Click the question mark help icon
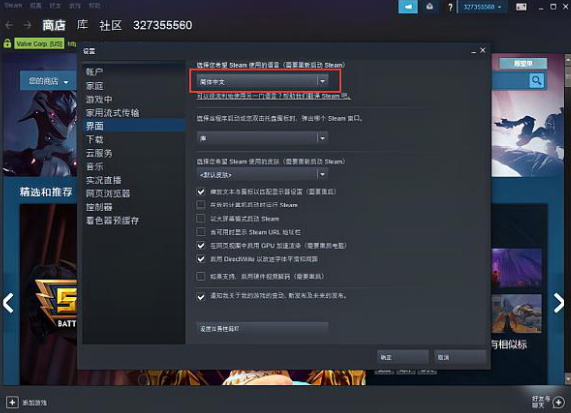 (450, 7)
